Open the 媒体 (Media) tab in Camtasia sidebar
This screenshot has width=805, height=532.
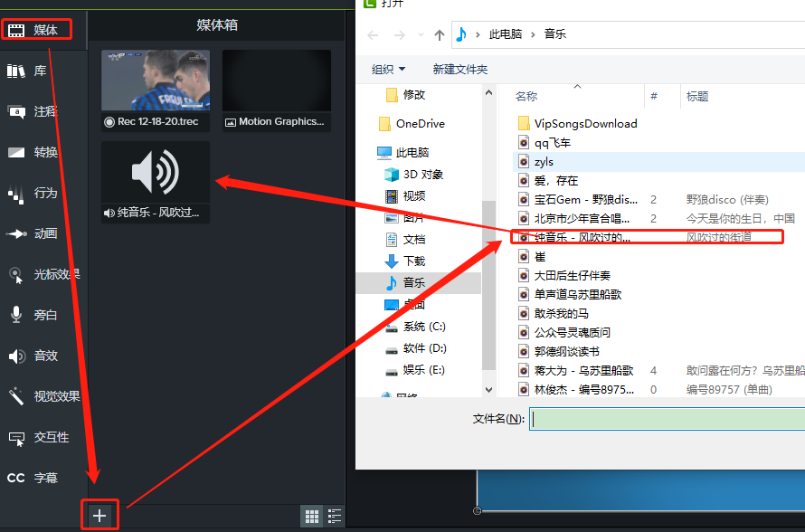(36, 30)
